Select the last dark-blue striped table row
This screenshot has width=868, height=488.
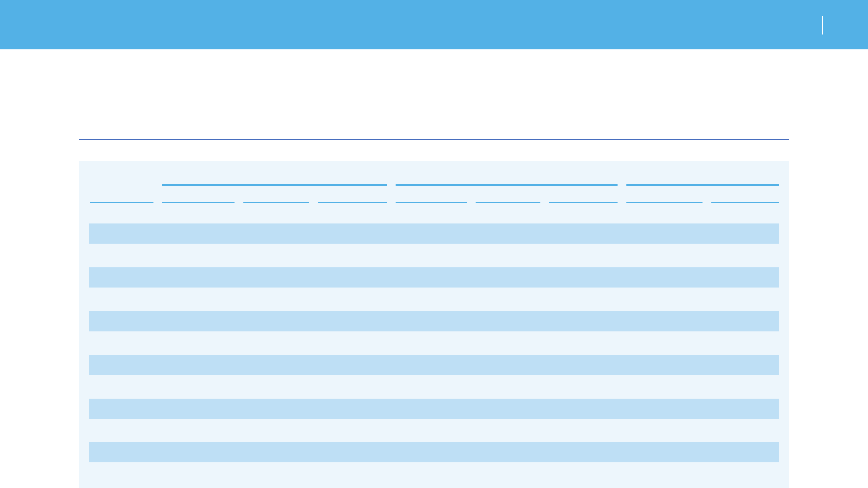pyautogui.click(x=433, y=452)
